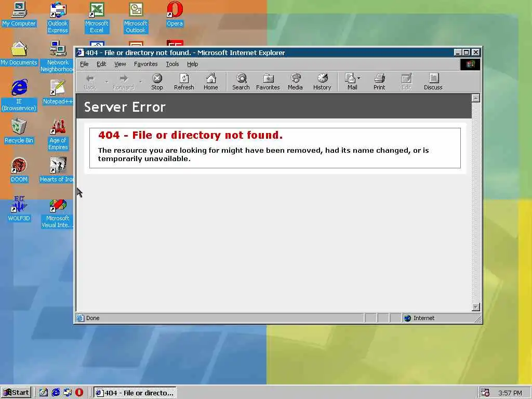Select Outlook Express desktop icon

tap(58, 18)
